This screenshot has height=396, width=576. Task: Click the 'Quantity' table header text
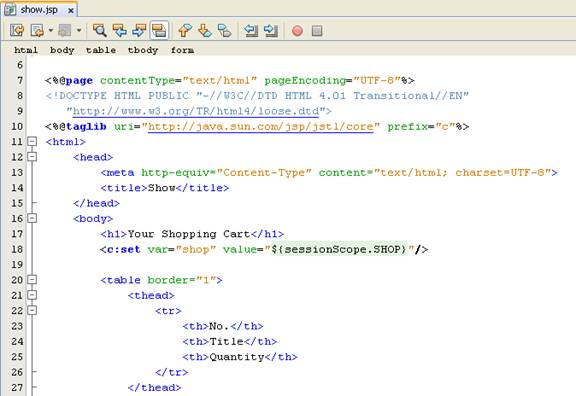237,357
